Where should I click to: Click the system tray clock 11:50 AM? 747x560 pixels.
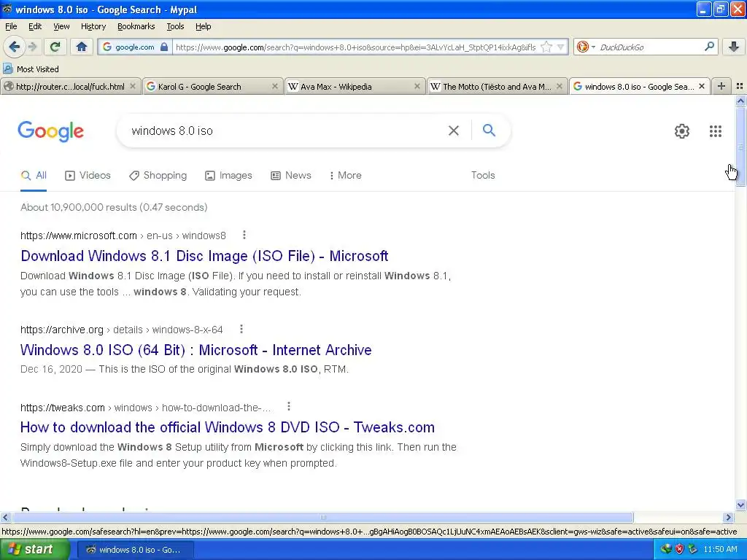(720, 550)
